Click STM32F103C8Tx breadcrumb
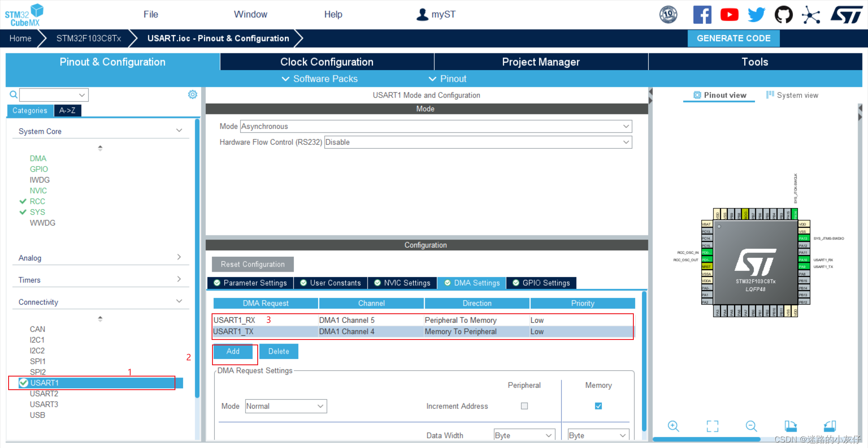 [89, 38]
